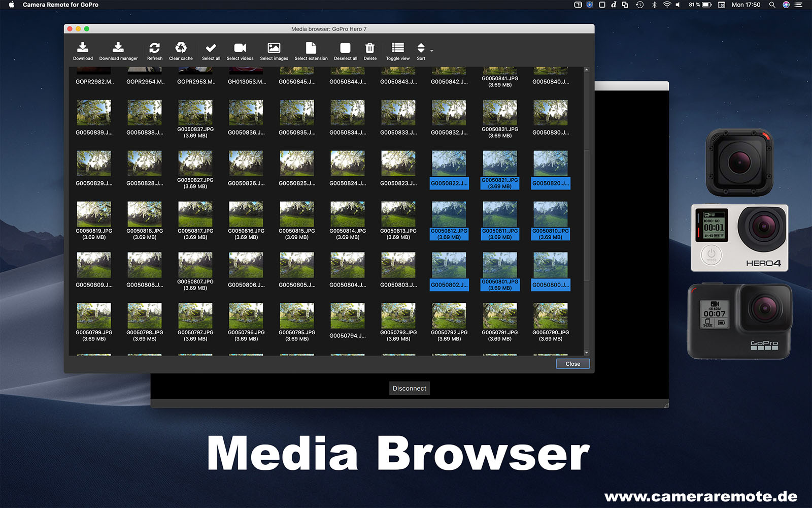This screenshot has width=812, height=508.
Task: Click highlighted thumbnail G0050820.J...
Action: click(551, 164)
